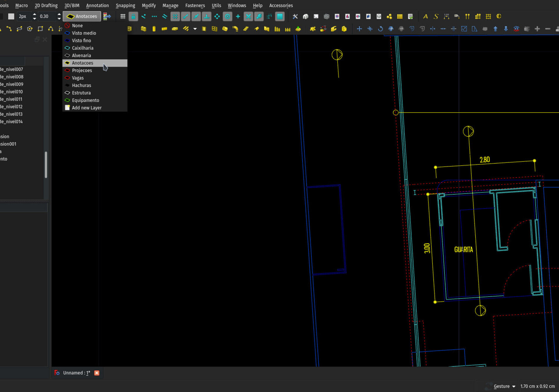Select the polygon draft tool

click(30, 29)
